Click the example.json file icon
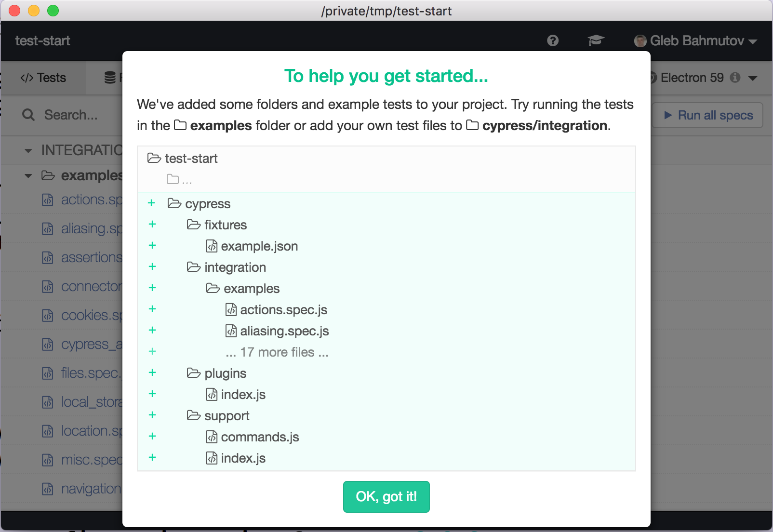The height and width of the screenshot is (532, 773). pyautogui.click(x=212, y=246)
